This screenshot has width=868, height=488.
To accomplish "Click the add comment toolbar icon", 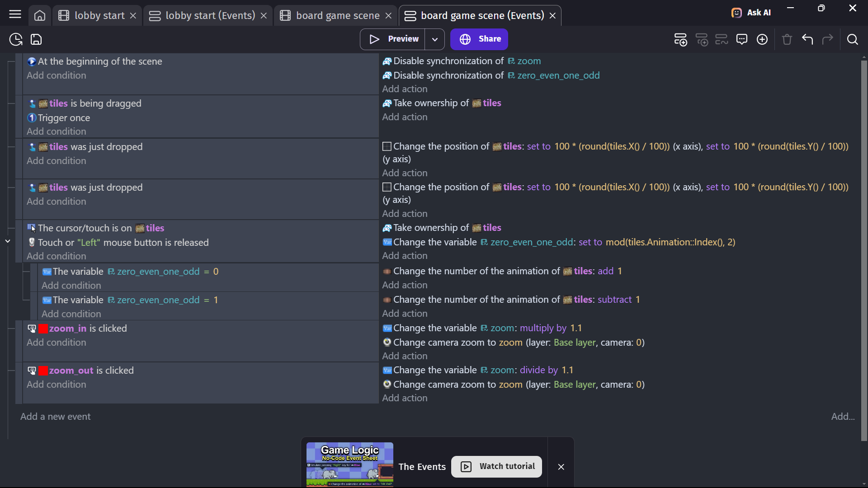I will click(742, 39).
